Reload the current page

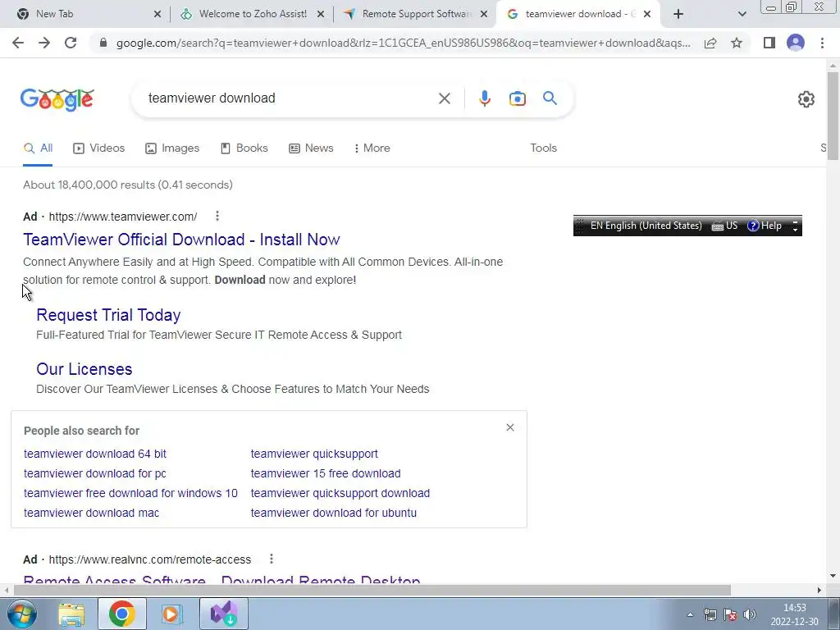pos(71,43)
